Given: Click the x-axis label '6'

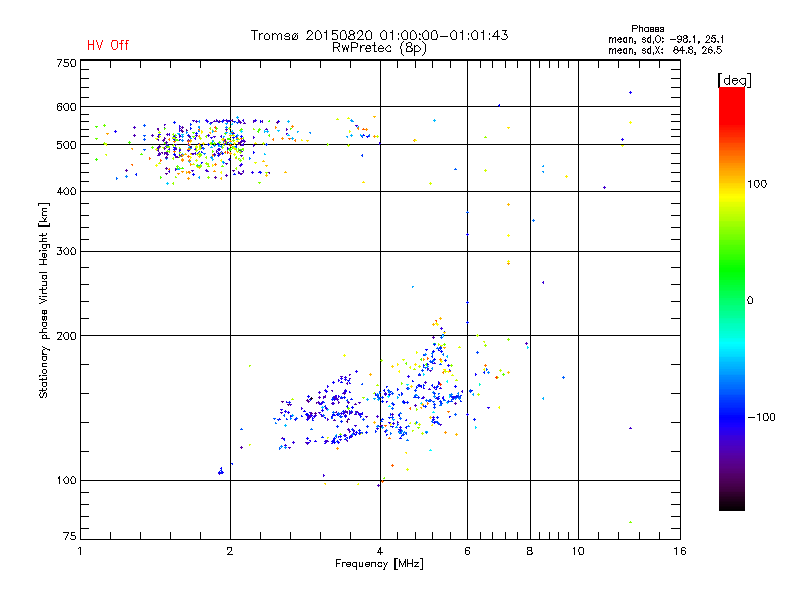Looking at the screenshot, I should click(x=467, y=551).
